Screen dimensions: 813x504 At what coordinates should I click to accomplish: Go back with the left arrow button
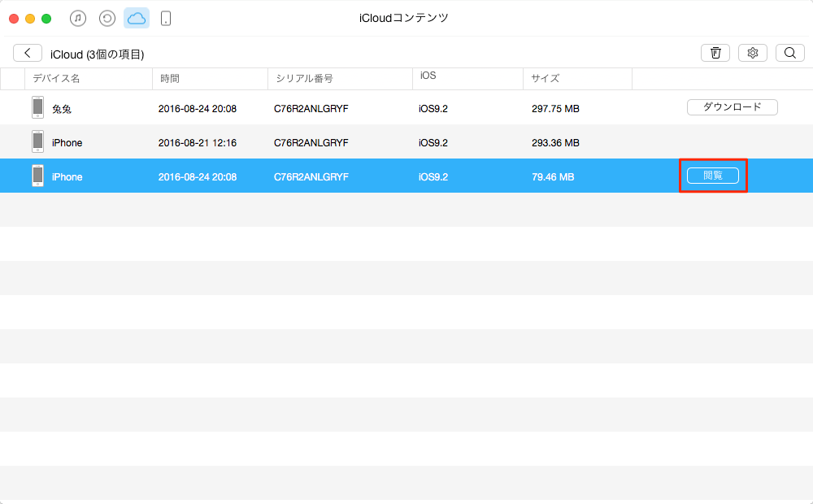(x=28, y=53)
